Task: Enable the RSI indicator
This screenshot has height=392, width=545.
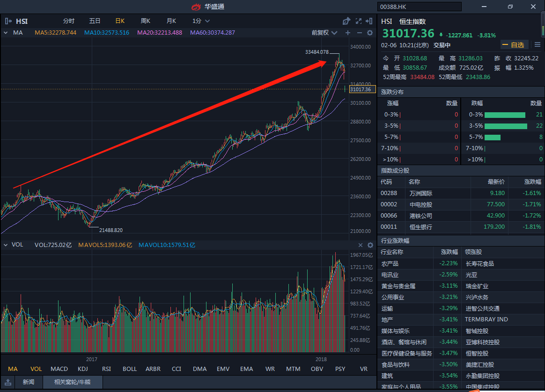Action: coord(106,369)
